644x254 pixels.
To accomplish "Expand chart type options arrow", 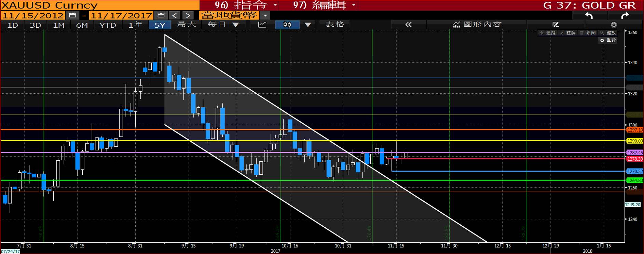I will click(308, 25).
